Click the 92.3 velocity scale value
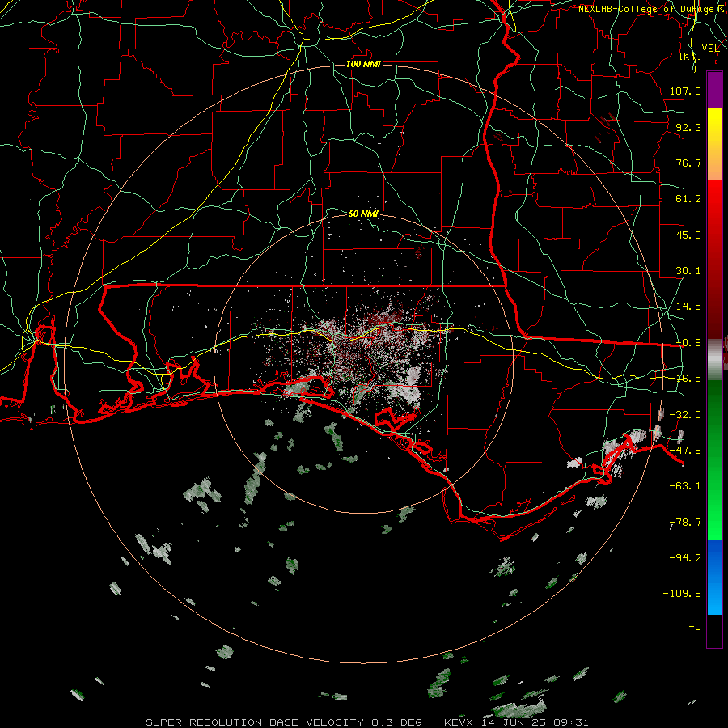Screen dimensions: 728x728 [x=688, y=127]
